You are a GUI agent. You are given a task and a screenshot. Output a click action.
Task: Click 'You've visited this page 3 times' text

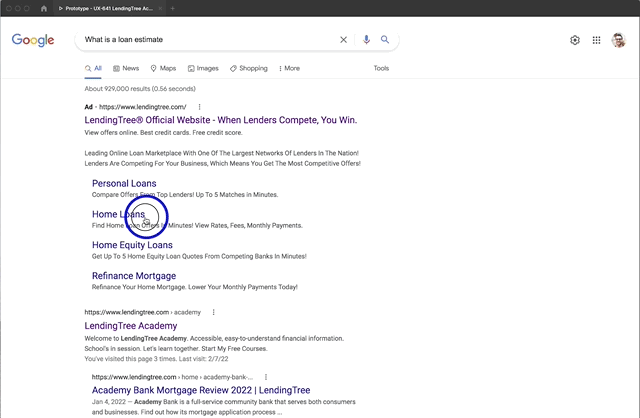(x=156, y=359)
